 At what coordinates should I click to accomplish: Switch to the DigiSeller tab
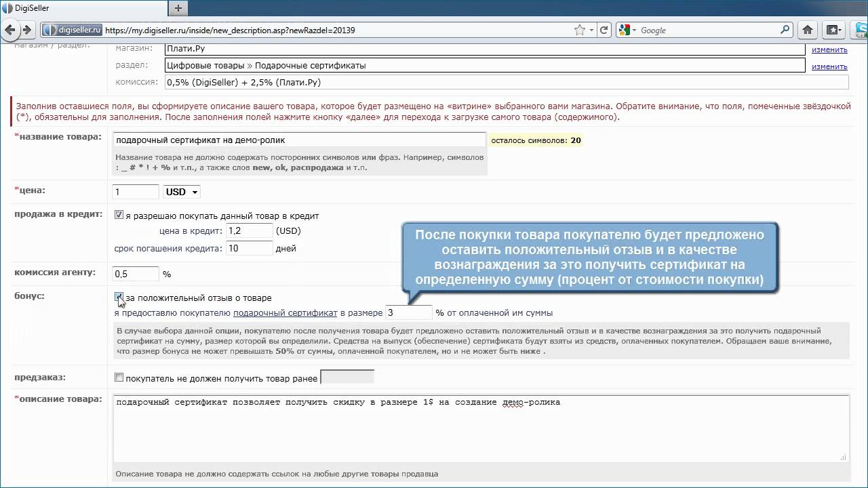pos(83,8)
